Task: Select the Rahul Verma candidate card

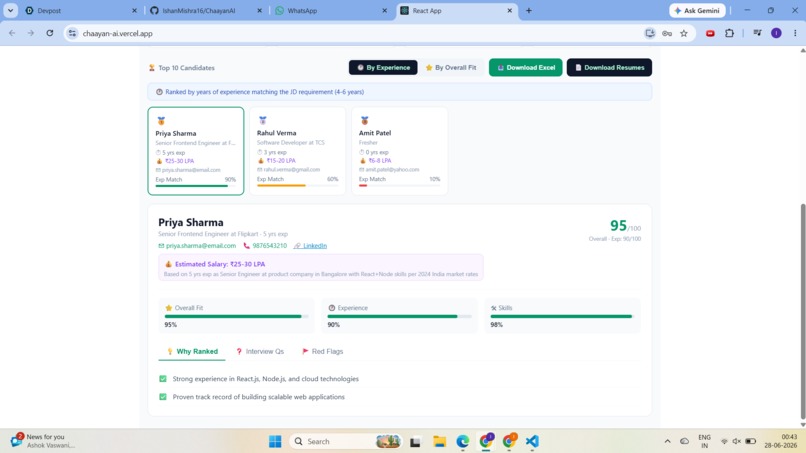Action: pos(298,151)
